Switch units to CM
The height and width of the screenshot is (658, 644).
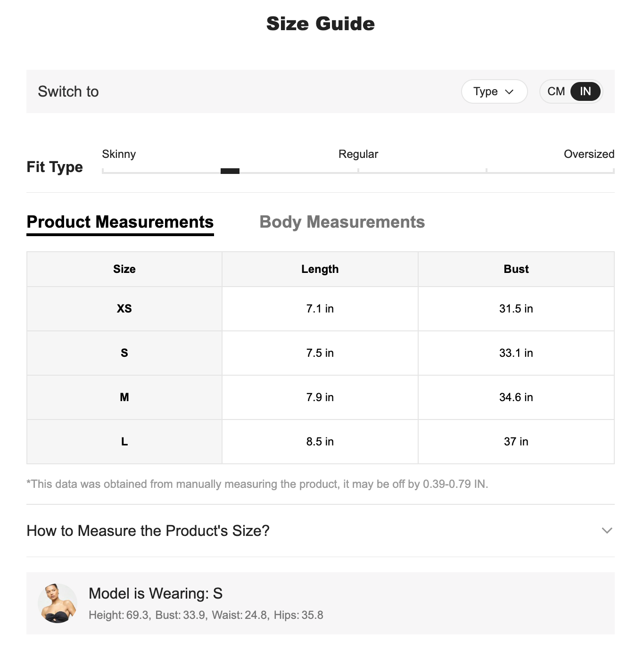pos(556,91)
